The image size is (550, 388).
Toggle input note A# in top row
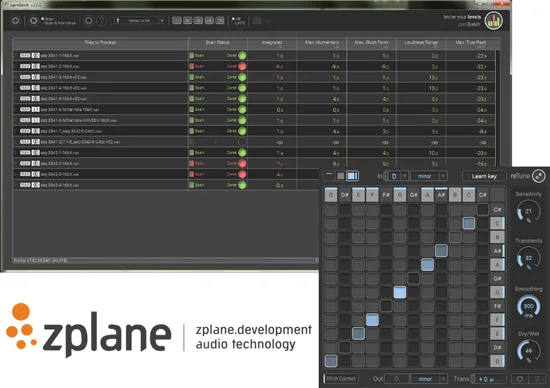[441, 195]
